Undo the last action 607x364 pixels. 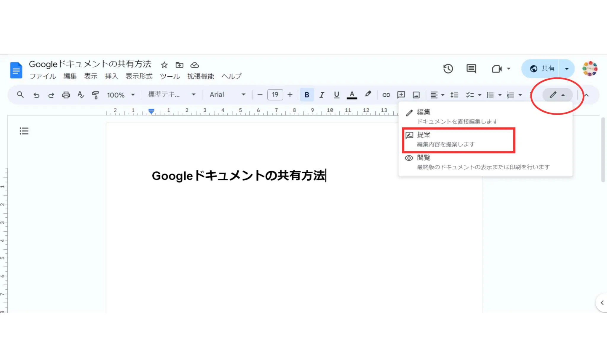pyautogui.click(x=36, y=95)
